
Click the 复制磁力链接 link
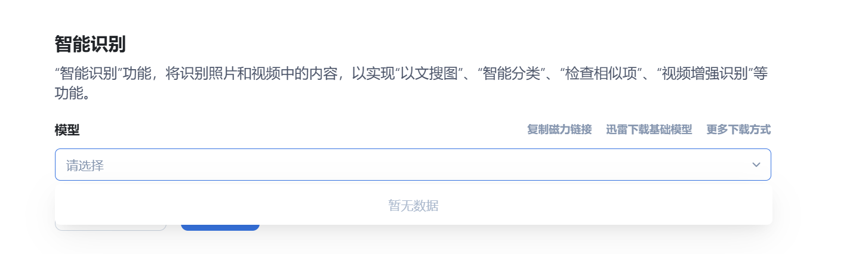(559, 129)
